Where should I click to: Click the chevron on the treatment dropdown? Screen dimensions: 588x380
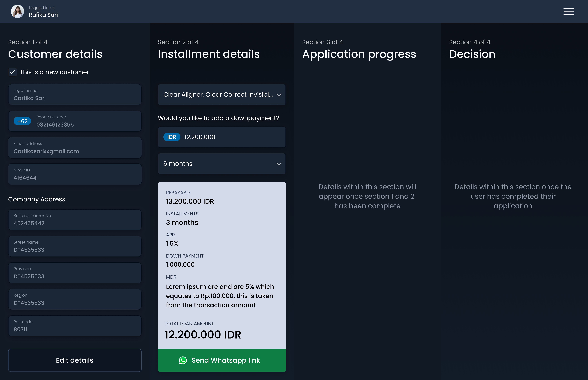point(279,95)
